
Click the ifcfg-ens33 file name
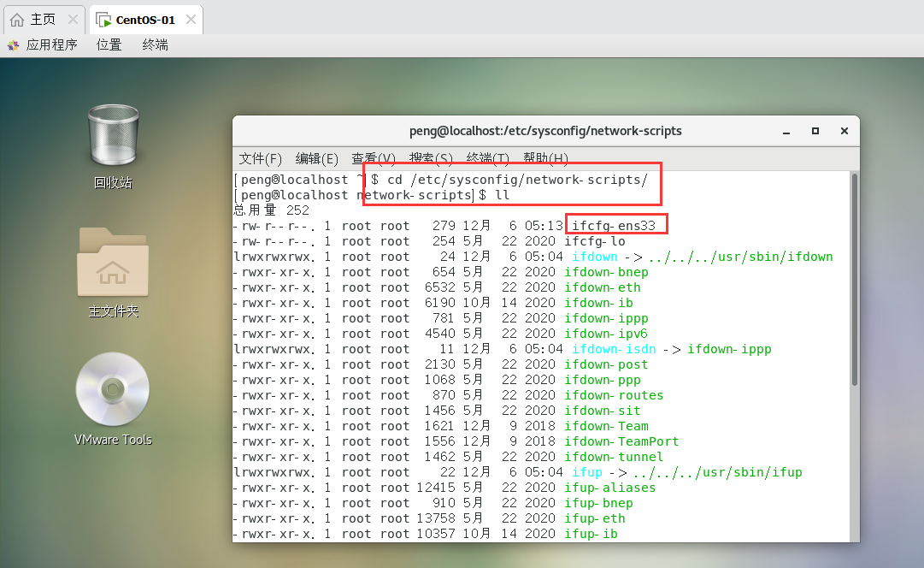pos(614,226)
